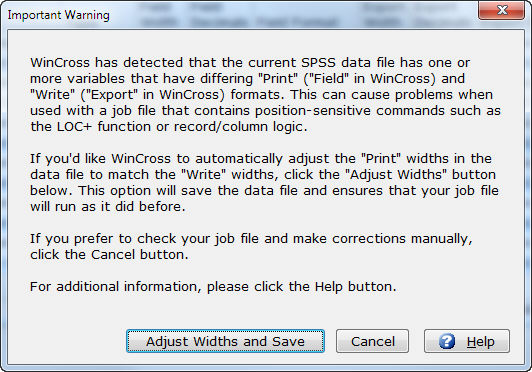Click the word 'LOC+' in the message
The height and width of the screenshot is (372, 532).
[x=74, y=127]
